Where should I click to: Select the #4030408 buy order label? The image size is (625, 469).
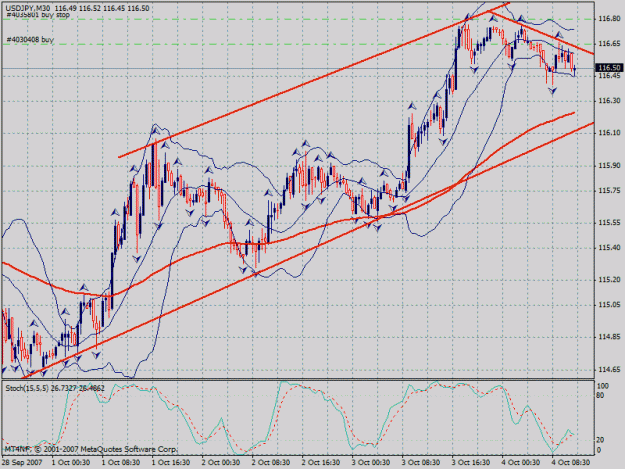30,39
